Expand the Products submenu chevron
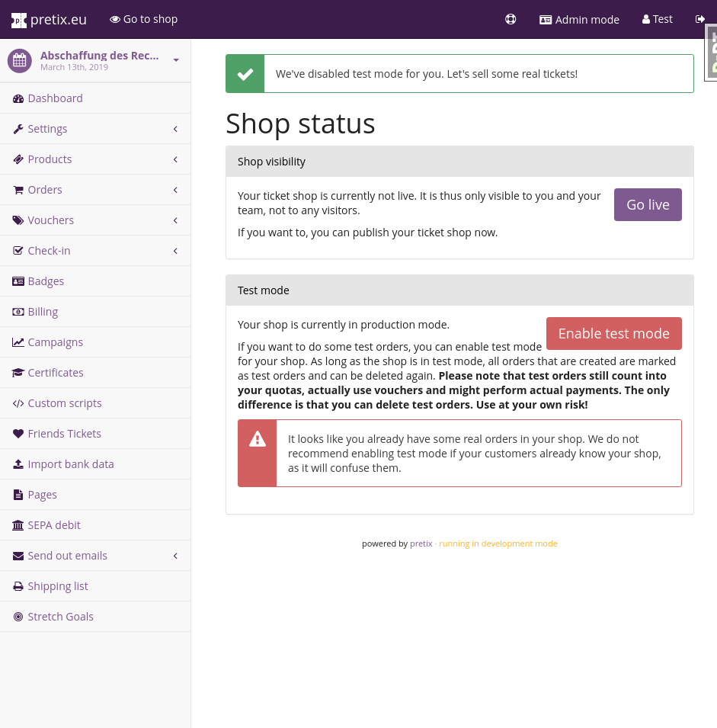717x728 pixels. click(175, 159)
